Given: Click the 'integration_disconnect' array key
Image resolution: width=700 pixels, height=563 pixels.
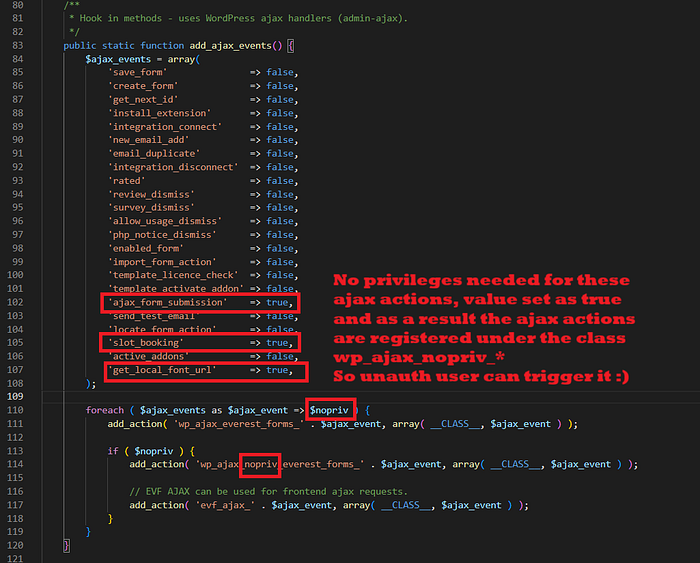Looking at the screenshot, I should click(x=173, y=167).
